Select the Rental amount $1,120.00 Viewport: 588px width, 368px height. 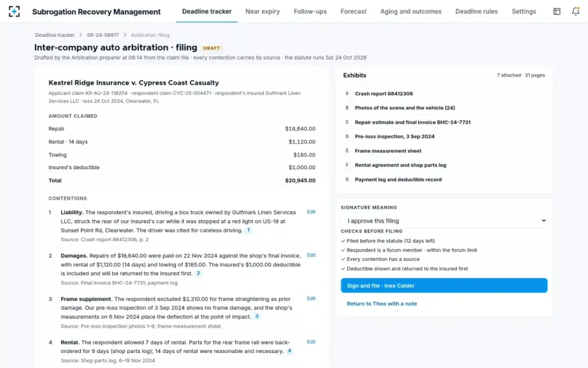(302, 142)
